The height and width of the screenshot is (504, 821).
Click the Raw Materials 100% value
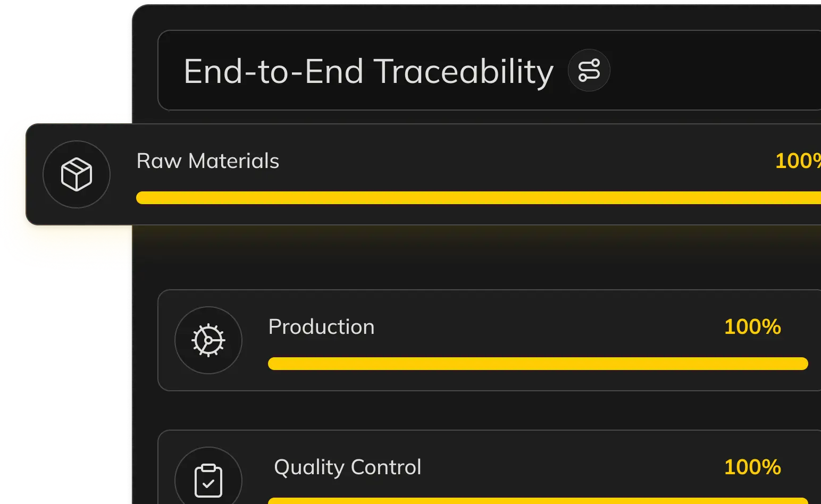click(x=798, y=161)
